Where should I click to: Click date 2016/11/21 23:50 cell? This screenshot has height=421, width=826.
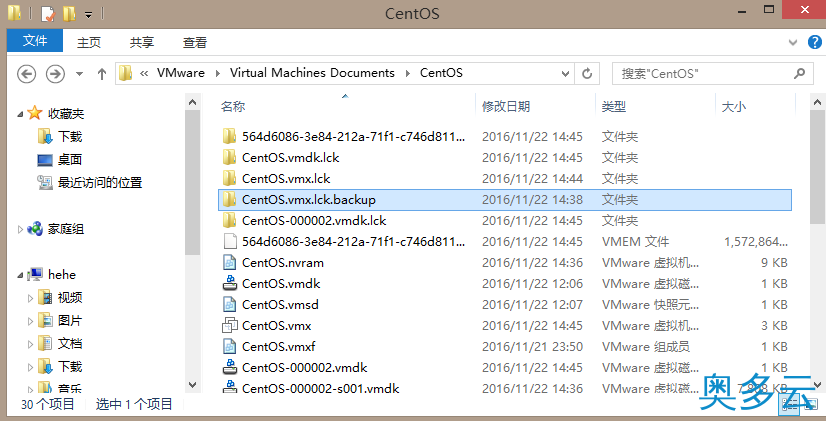(532, 347)
